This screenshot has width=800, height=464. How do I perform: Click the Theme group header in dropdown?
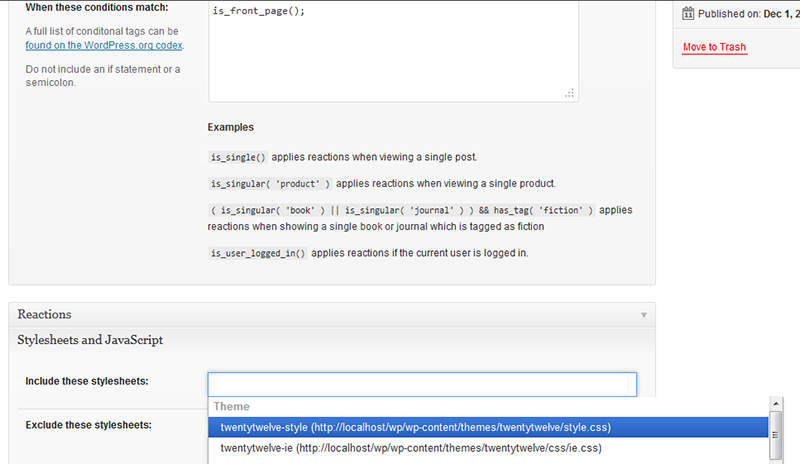pos(232,407)
